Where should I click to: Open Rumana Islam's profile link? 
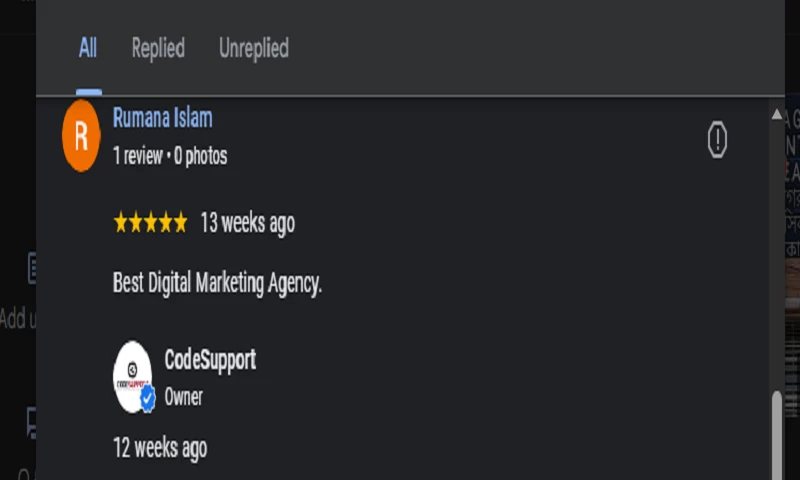coord(162,118)
